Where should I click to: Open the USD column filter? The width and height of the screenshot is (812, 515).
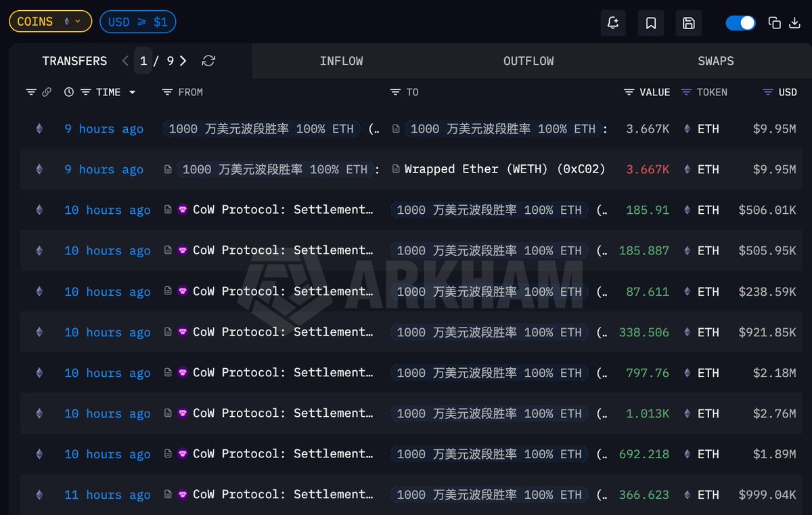coord(768,92)
